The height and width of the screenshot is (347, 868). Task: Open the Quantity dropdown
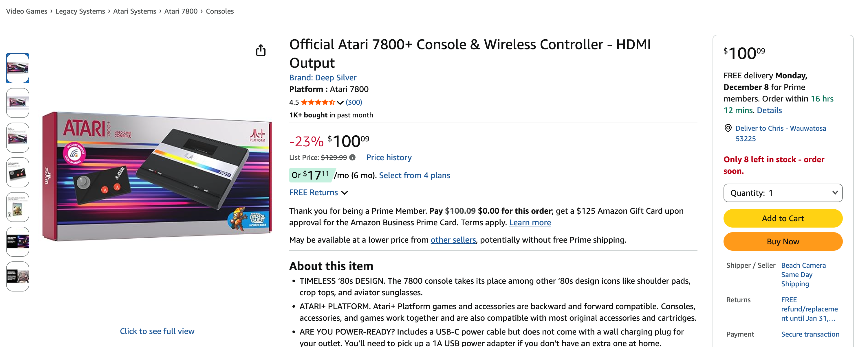coord(783,193)
